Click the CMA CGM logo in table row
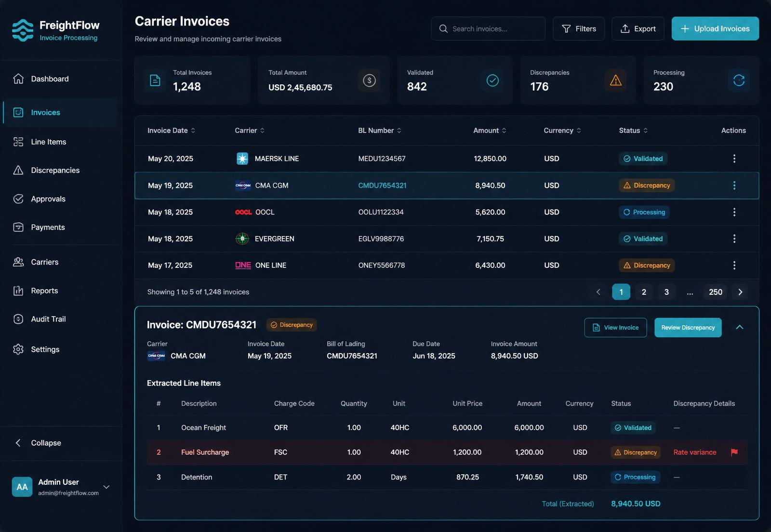 click(243, 186)
